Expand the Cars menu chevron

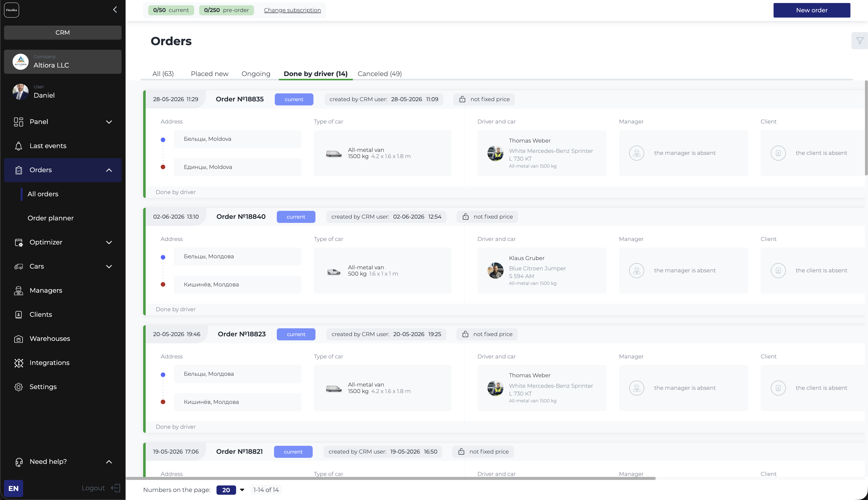pyautogui.click(x=109, y=267)
